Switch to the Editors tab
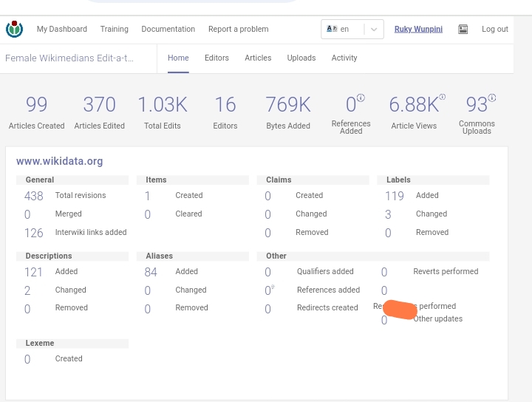The height and width of the screenshot is (402, 532). pyautogui.click(x=216, y=58)
